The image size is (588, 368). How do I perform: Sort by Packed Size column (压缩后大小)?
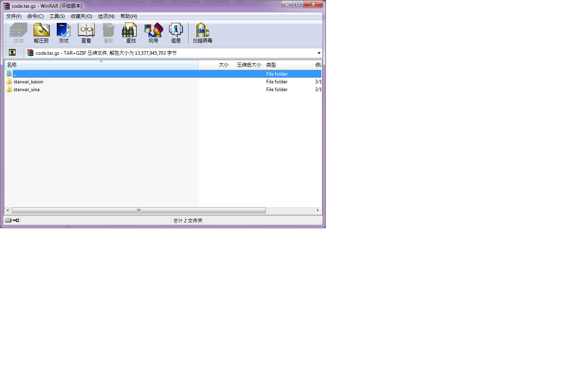click(x=247, y=65)
